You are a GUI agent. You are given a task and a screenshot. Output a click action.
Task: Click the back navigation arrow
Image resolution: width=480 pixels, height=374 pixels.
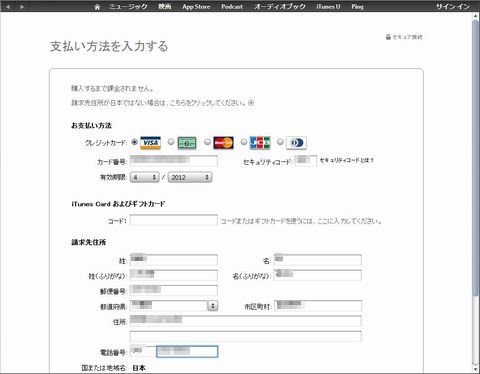click(x=8, y=7)
